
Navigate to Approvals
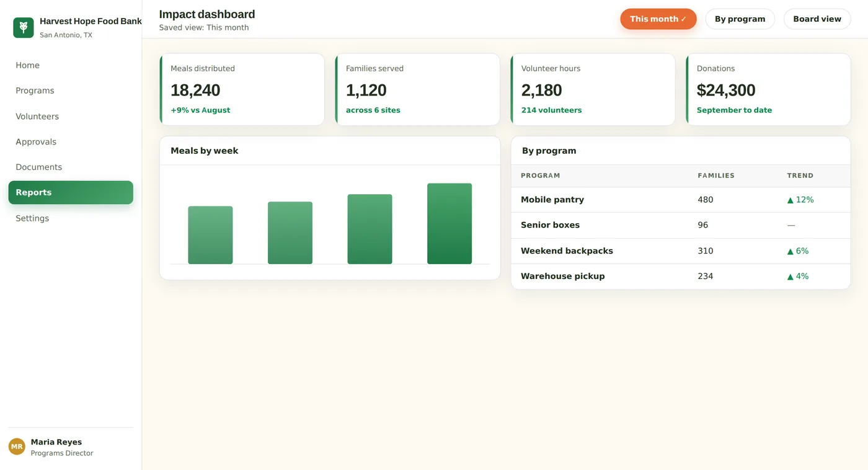71,142
